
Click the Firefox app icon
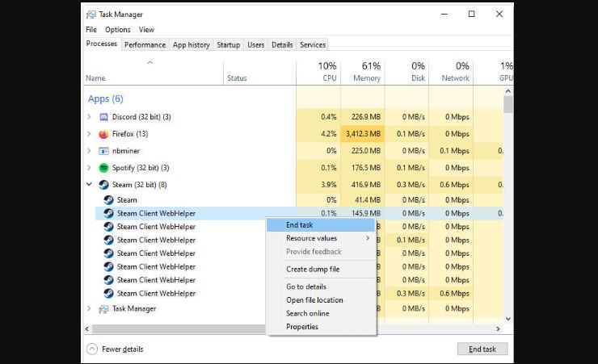click(x=103, y=134)
